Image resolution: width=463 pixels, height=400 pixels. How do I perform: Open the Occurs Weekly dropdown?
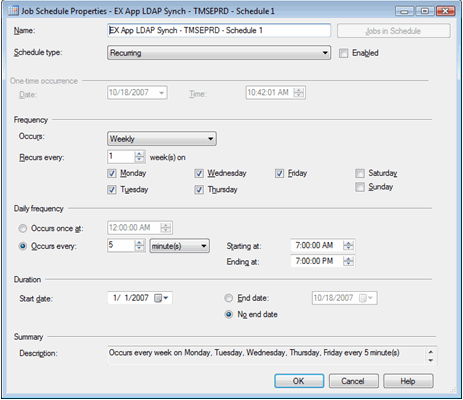tap(162, 139)
